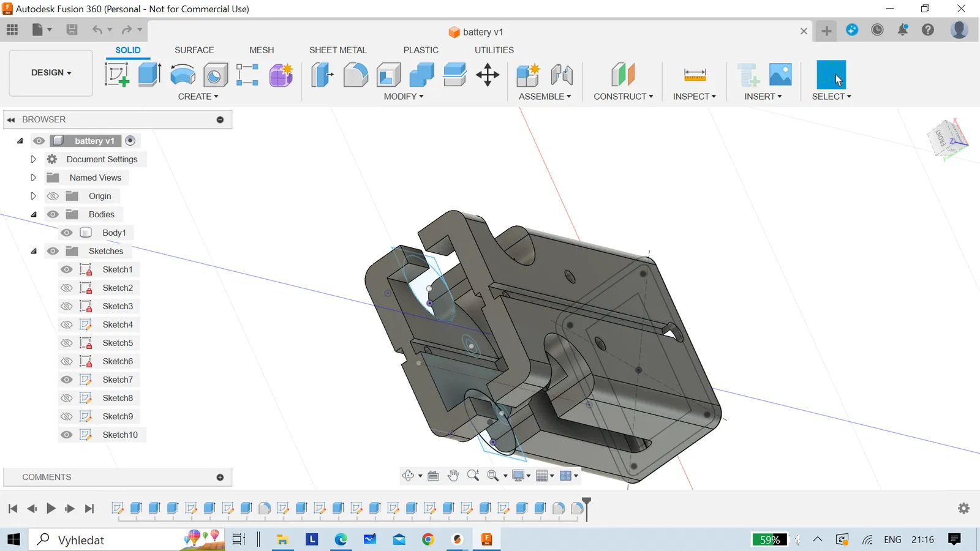Screen dimensions: 980x551
Task: Open the CREATE dropdown menu
Action: coord(198,97)
